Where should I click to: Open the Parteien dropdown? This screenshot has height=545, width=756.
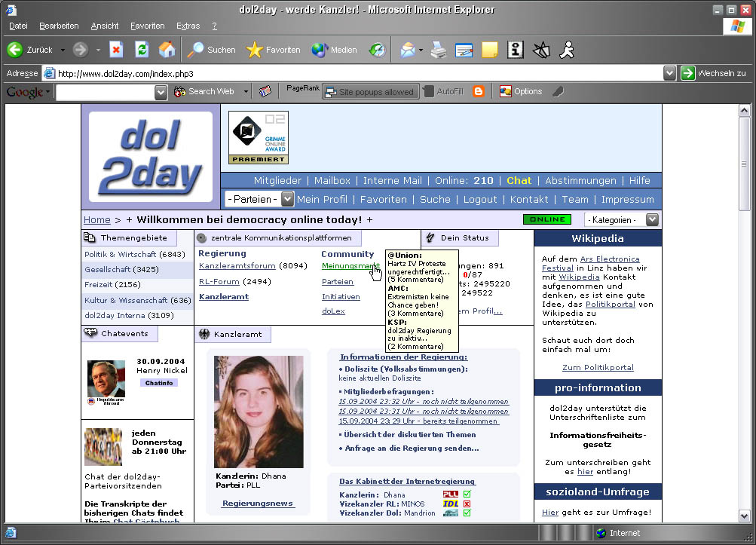[x=287, y=199]
